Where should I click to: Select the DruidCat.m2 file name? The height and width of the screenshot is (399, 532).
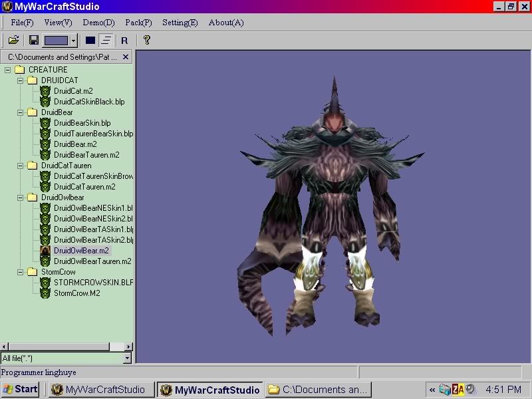point(73,91)
